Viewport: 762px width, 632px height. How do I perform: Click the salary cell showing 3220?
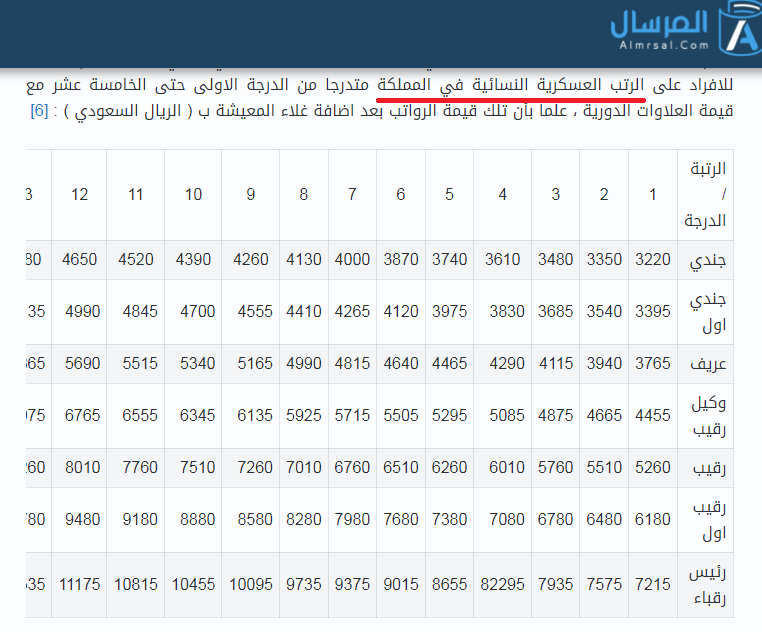[653, 260]
